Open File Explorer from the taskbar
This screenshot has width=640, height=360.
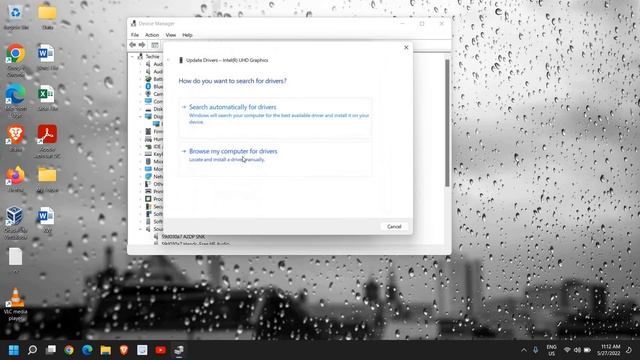[x=106, y=350]
